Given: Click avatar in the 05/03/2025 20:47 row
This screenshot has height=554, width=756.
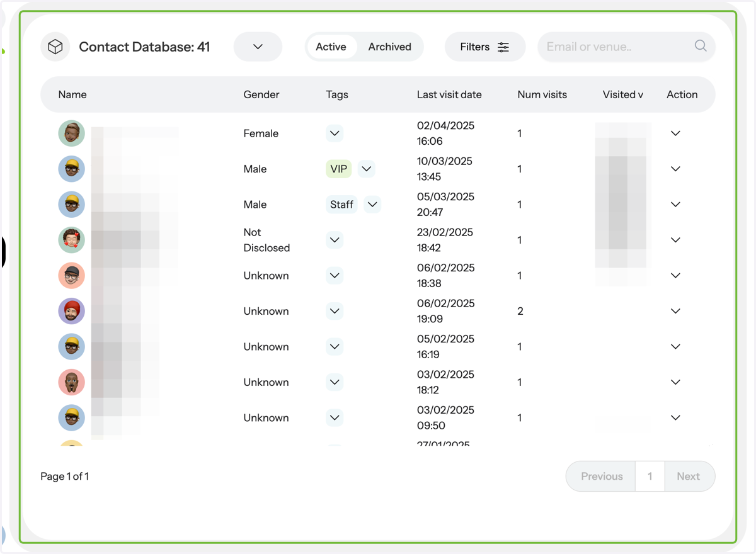Looking at the screenshot, I should point(72,205).
